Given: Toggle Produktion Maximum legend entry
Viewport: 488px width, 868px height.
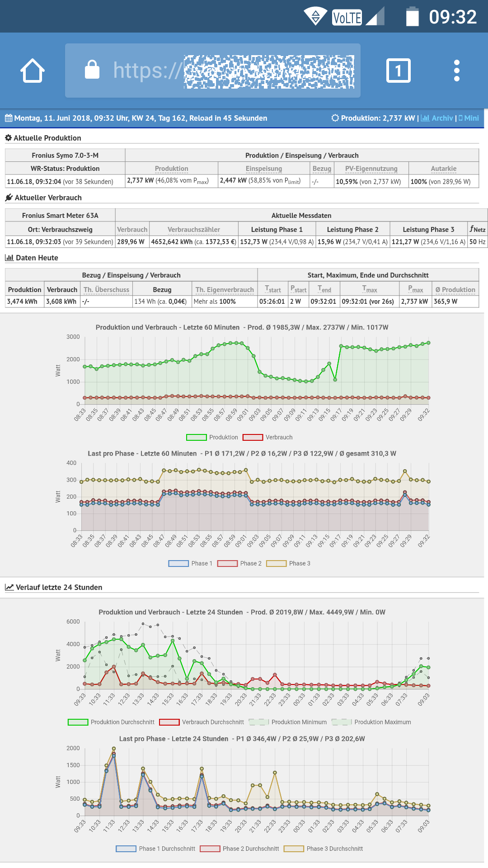Looking at the screenshot, I should [x=371, y=722].
